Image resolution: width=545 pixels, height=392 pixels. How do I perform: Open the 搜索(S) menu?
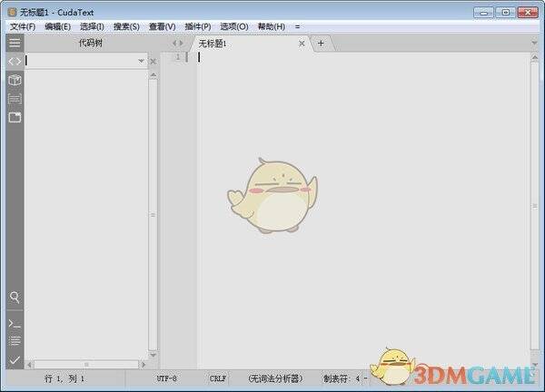click(126, 26)
